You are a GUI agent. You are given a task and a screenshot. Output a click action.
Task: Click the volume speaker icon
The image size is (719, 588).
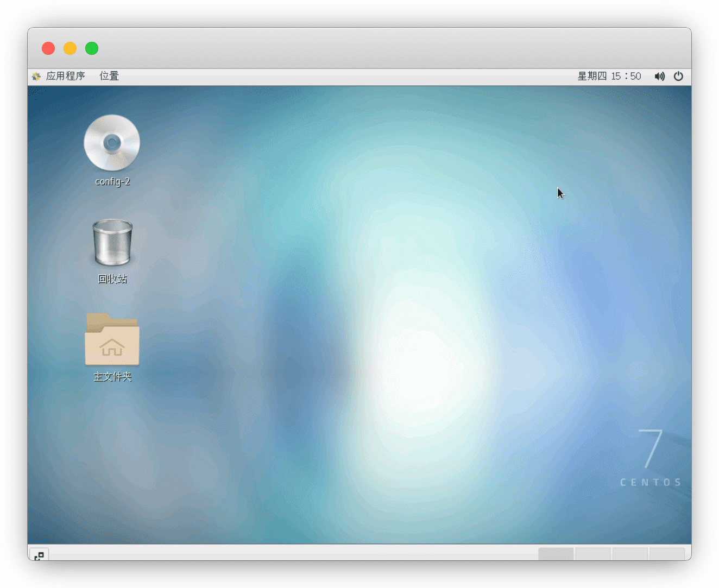coord(659,77)
